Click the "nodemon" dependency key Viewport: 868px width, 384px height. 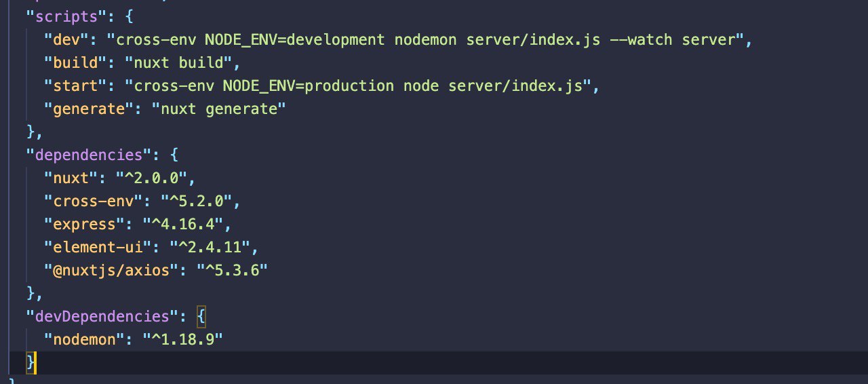click(x=84, y=340)
